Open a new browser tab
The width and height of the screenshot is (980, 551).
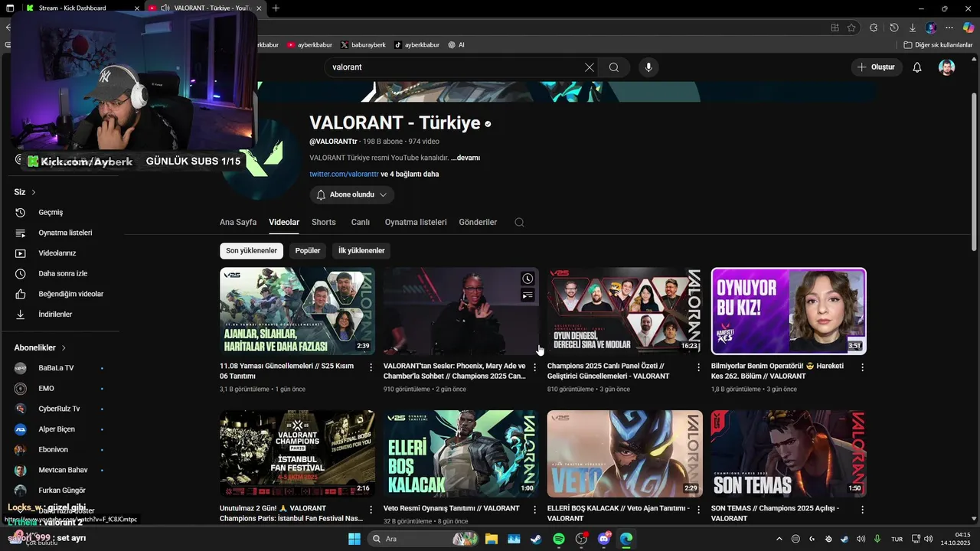click(x=276, y=8)
